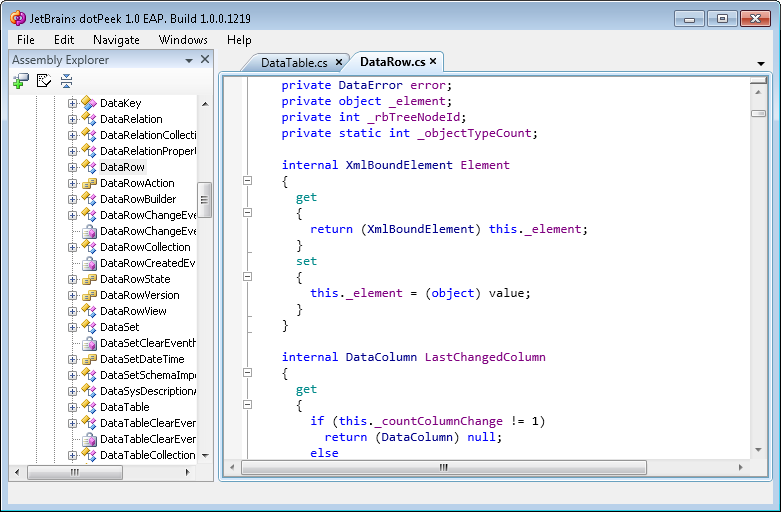The height and width of the screenshot is (512, 781).
Task: Click the collapse all tree icon
Action: point(66,81)
